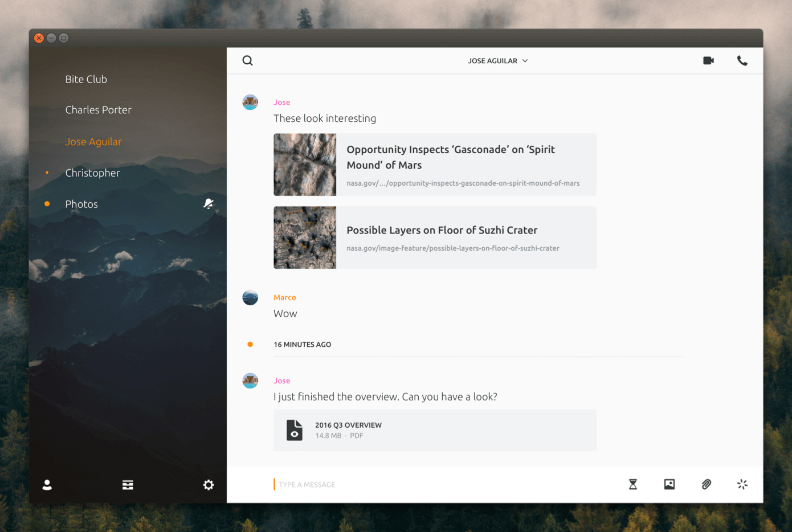Open the contacts person icon
The image size is (792, 532).
tap(47, 485)
